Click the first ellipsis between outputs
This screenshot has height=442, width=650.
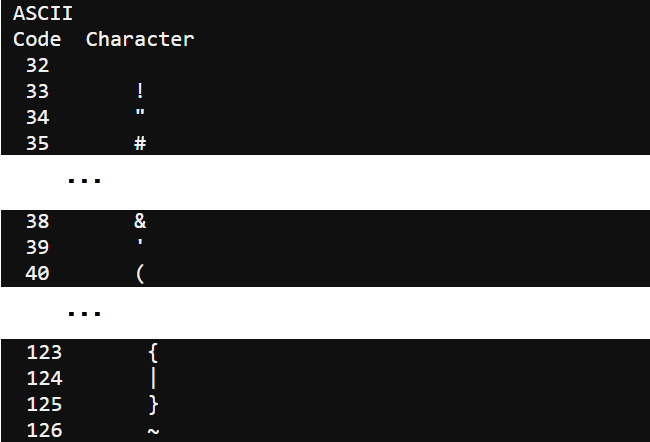point(84,180)
